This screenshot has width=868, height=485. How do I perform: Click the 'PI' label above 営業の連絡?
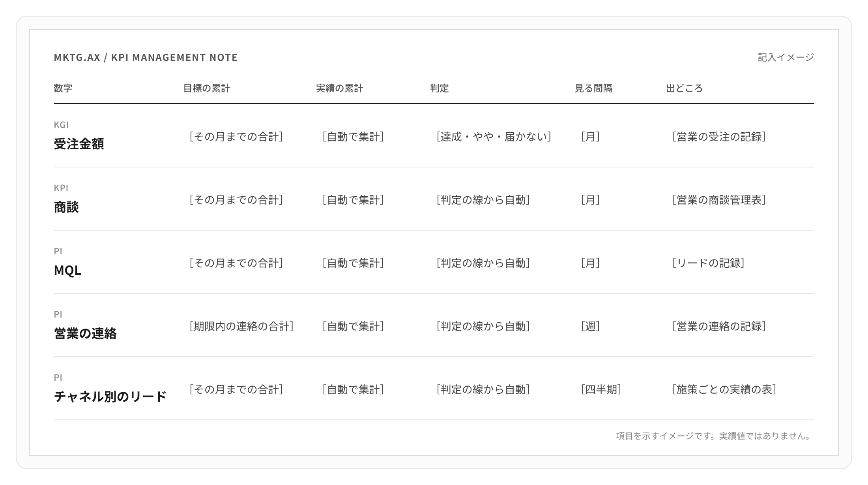coord(58,314)
